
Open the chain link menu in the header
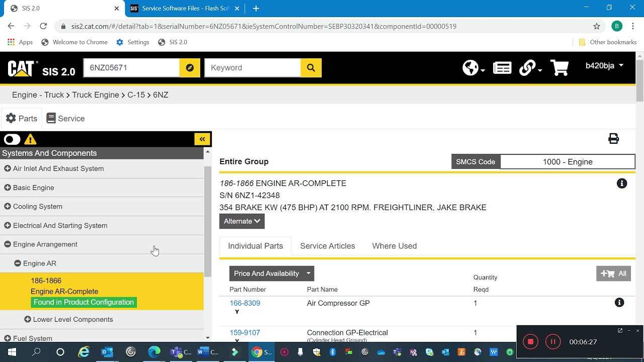point(530,68)
